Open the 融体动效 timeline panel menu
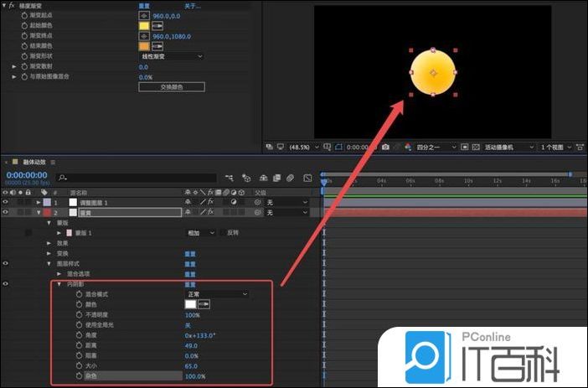Image resolution: width=588 pixels, height=388 pixels. [x=54, y=162]
